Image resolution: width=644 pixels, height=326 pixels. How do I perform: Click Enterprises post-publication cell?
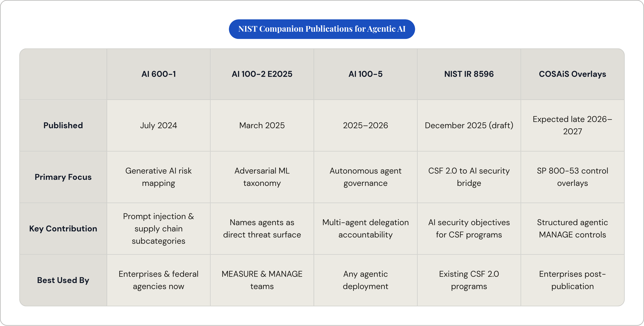click(573, 280)
